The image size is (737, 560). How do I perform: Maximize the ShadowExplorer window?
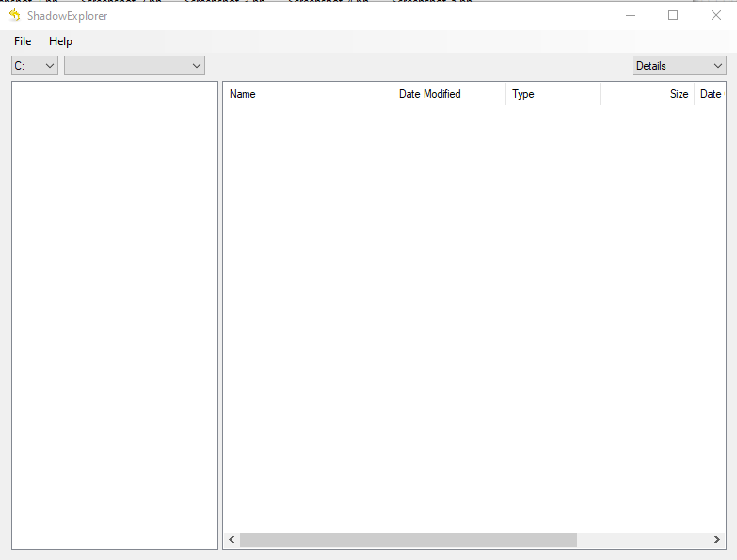point(673,15)
